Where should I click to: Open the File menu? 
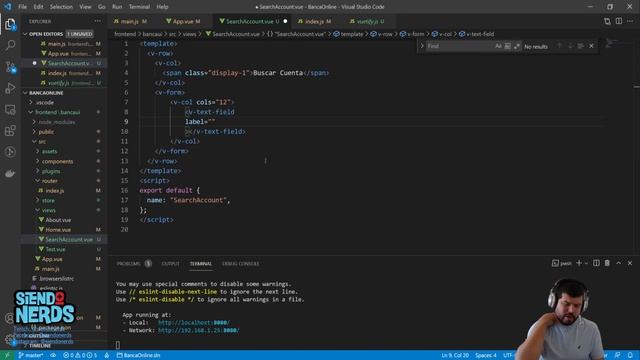(x=22, y=7)
